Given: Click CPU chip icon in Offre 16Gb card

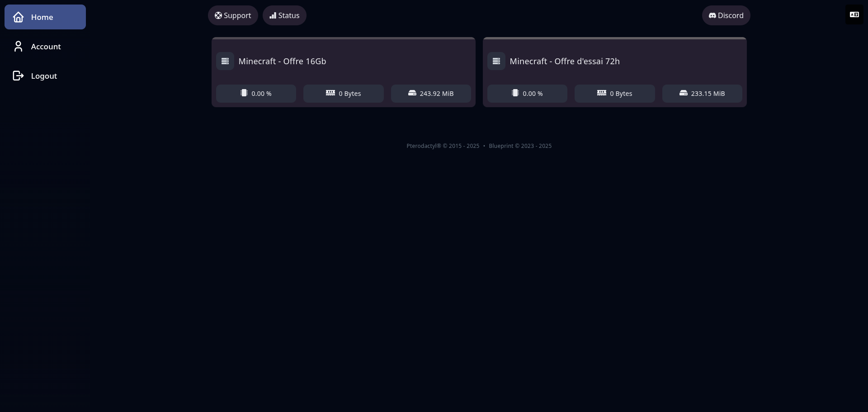Looking at the screenshot, I should (244, 93).
